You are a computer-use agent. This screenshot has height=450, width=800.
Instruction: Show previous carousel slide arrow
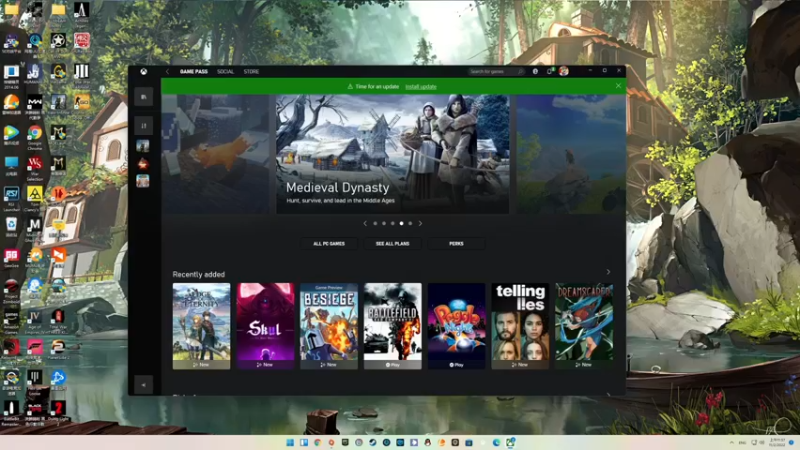365,223
